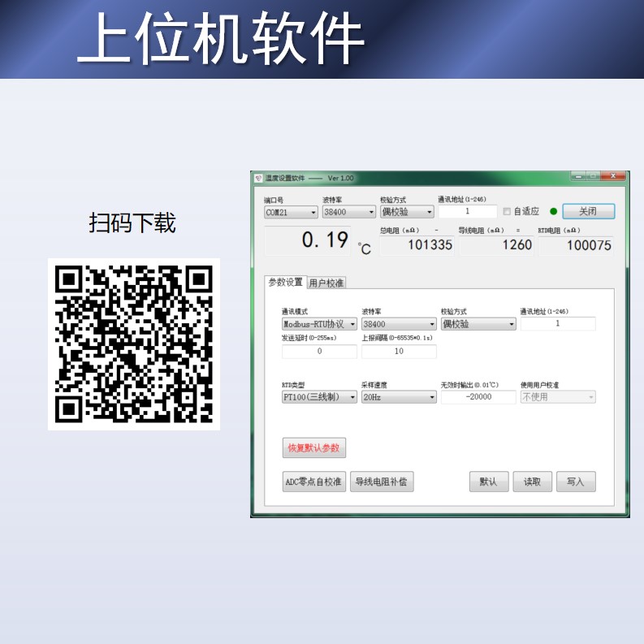The height and width of the screenshot is (644, 644).
Task: Click the QR code for download
Action: coord(134,344)
